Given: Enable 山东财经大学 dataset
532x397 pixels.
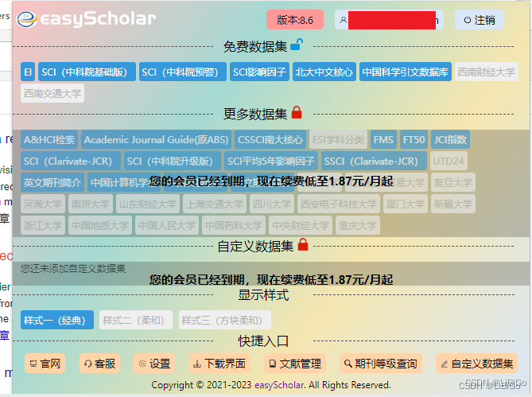Looking at the screenshot, I should [x=148, y=204].
